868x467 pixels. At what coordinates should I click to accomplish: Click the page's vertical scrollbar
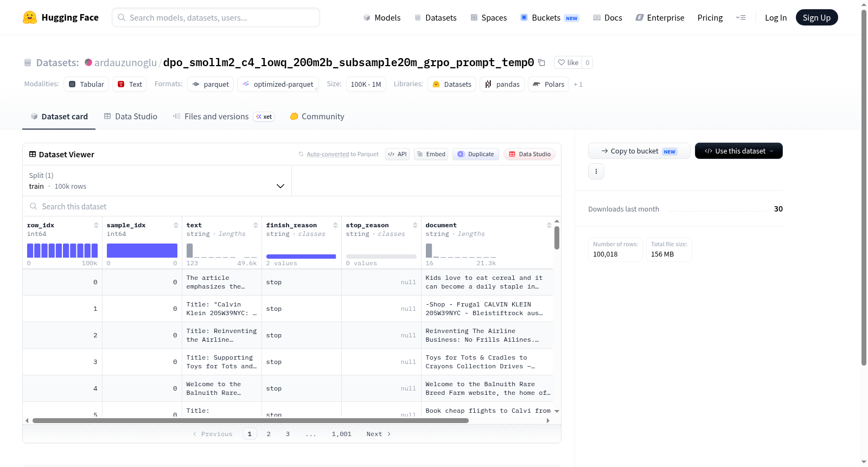coord(864,187)
